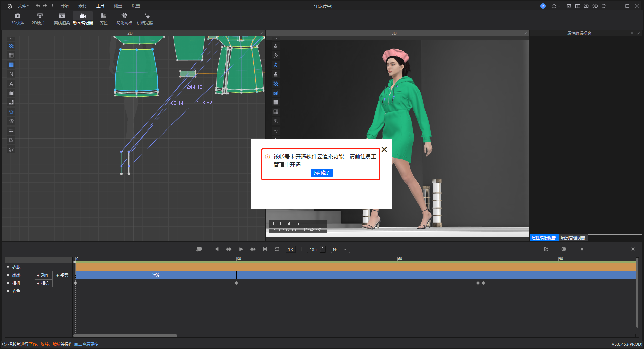Click the record camera icon in the timeline
Viewport: 644px width, 349px height.
(199, 249)
